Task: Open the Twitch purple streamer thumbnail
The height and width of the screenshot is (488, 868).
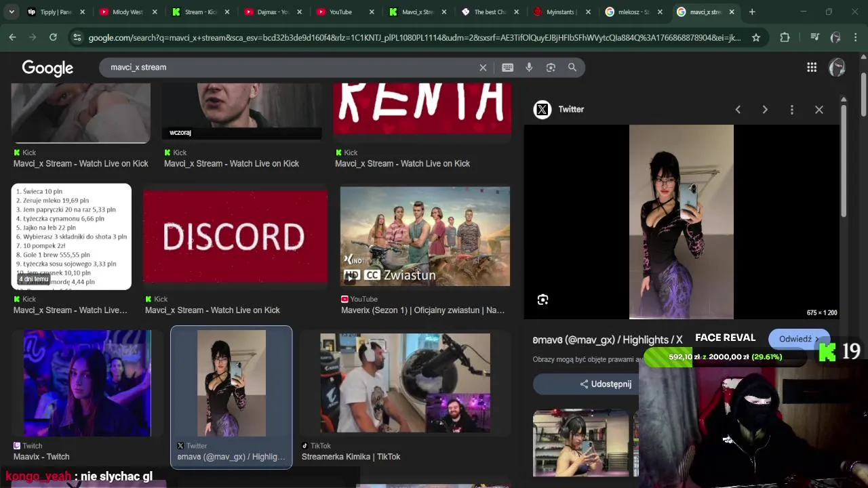Action: (x=87, y=384)
